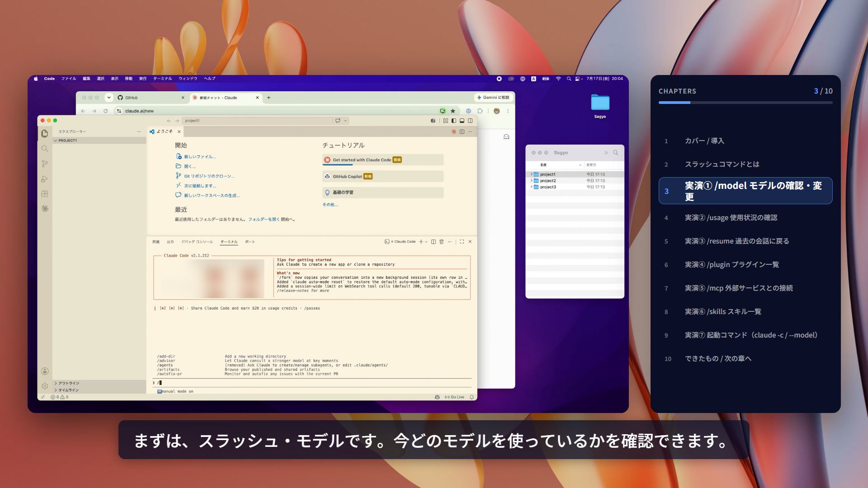Open the ターミナル menu in menu bar
The height and width of the screenshot is (488, 868).
point(162,79)
